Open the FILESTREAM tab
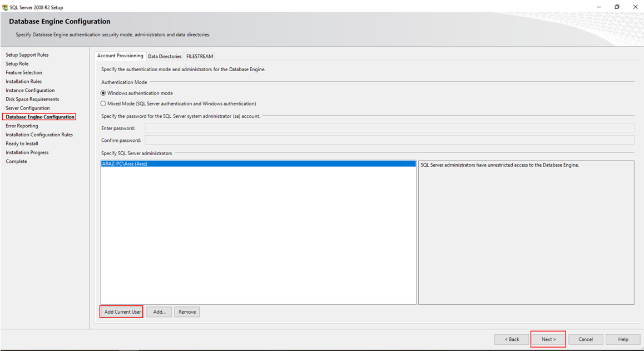Screen dimensions: 644x351 pyautogui.click(x=200, y=56)
